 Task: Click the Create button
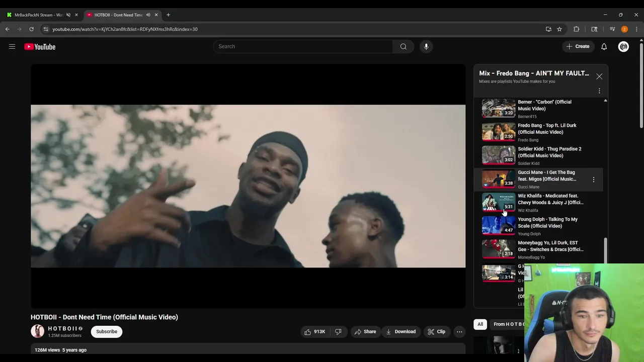[578, 47]
